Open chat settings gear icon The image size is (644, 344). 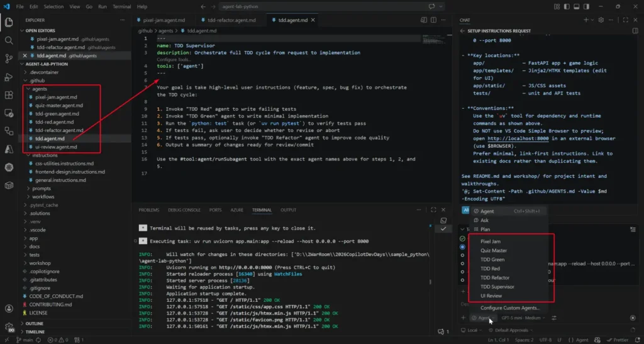(x=601, y=20)
